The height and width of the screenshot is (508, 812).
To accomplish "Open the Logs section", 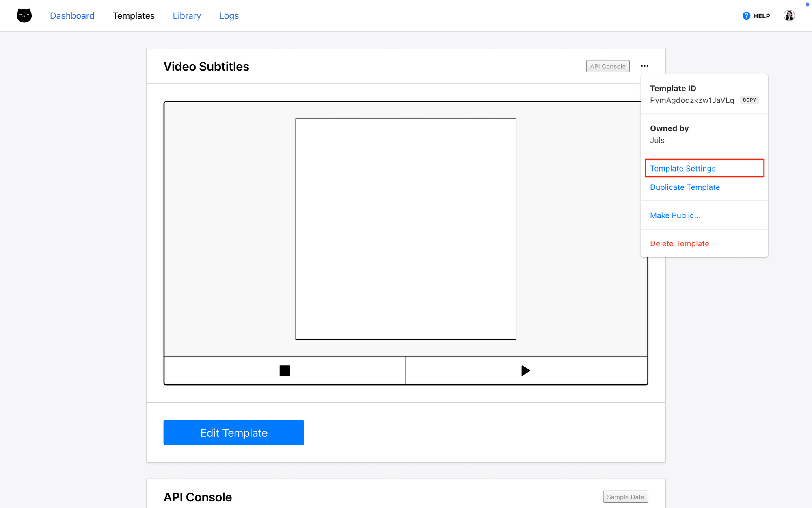I will tap(229, 15).
